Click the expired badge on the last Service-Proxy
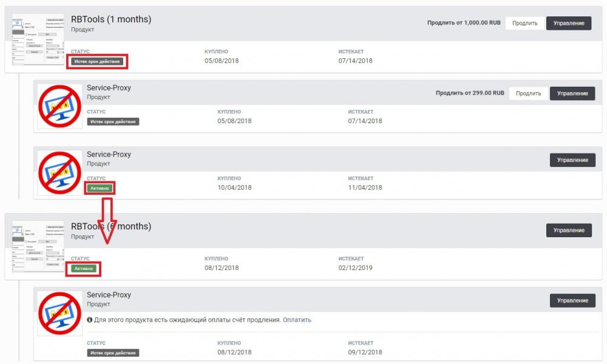The image size is (607, 364). [113, 352]
